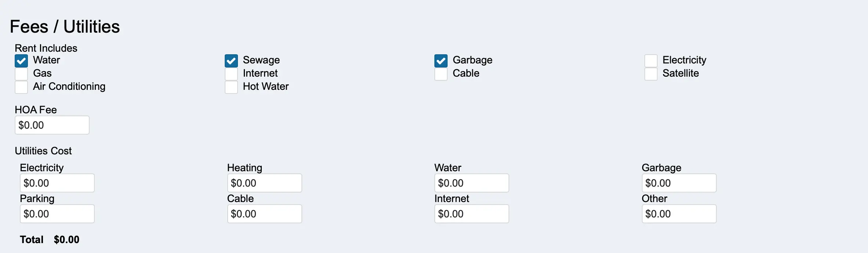Select the Air Conditioning checkbox
The width and height of the screenshot is (868, 253).
tap(21, 87)
